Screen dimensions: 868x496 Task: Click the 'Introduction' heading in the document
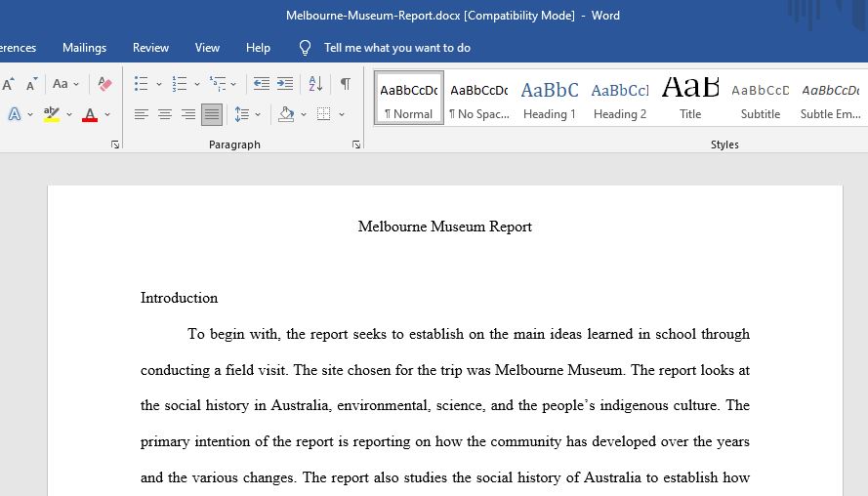[x=179, y=298]
